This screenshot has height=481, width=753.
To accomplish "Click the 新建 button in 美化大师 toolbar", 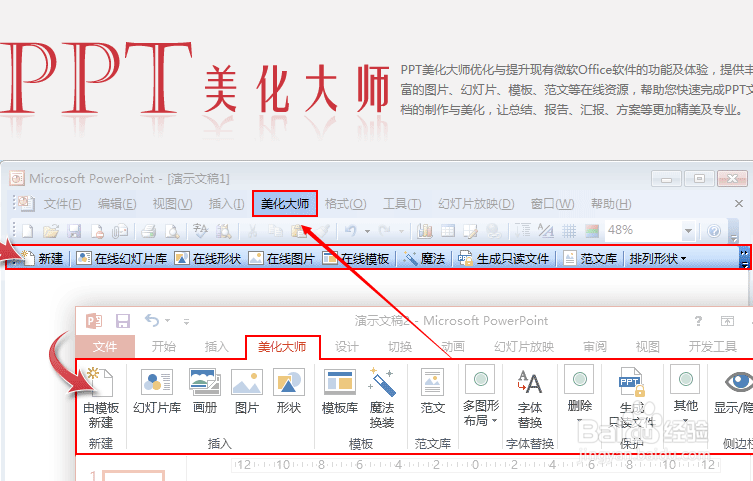I will click(x=42, y=259).
